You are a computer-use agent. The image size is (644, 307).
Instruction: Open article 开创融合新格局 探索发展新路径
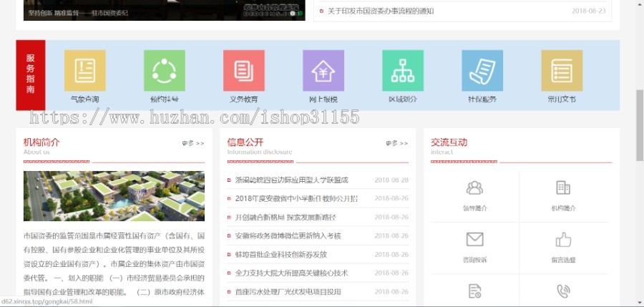pos(286,217)
